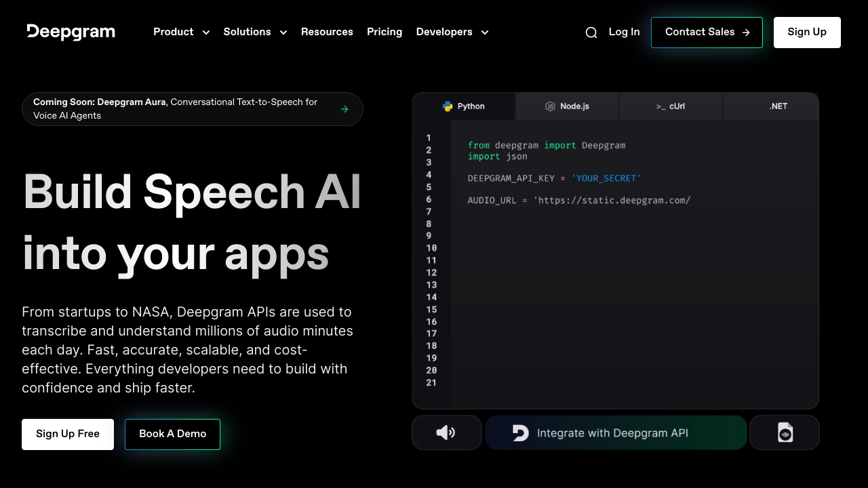Click the Book A Demo button
This screenshot has width=868, height=488.
click(172, 434)
